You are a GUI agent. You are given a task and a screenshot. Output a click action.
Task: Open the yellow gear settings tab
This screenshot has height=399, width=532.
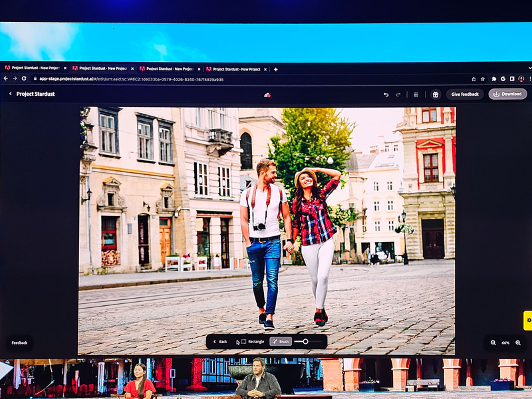[528, 321]
